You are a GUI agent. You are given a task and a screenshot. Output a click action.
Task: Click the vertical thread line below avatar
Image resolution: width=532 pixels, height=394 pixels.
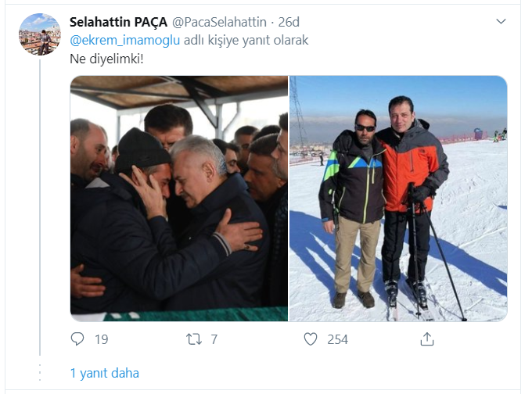40,207
